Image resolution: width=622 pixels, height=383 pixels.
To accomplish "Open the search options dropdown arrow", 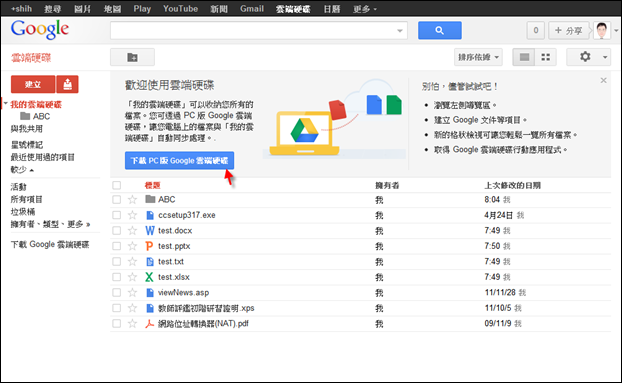I will click(400, 31).
